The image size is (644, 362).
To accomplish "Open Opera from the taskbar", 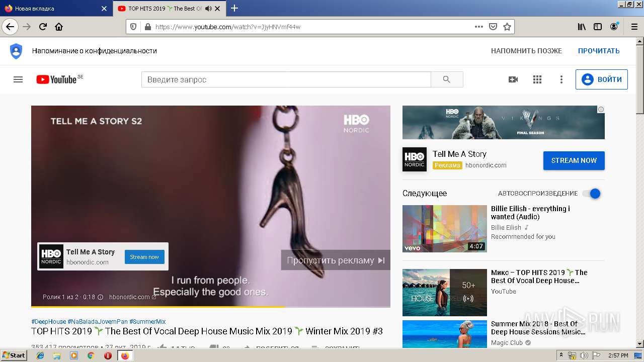I will click(108, 355).
